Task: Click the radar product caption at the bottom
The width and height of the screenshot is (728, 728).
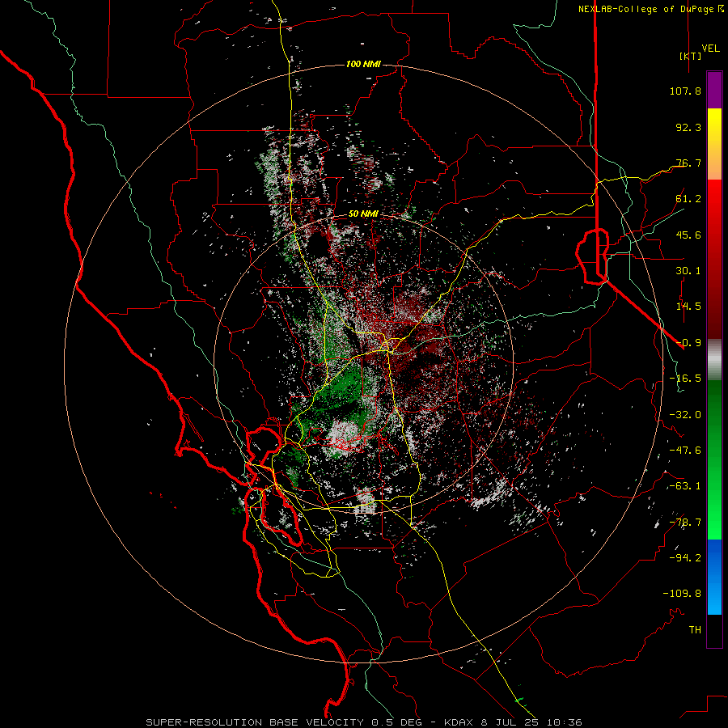Action: coord(363,722)
